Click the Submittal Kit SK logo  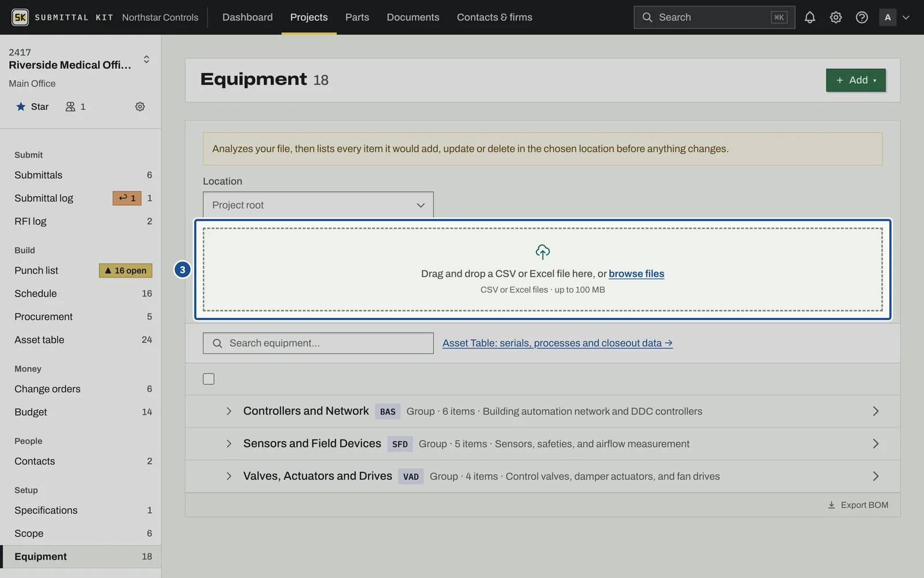point(20,17)
